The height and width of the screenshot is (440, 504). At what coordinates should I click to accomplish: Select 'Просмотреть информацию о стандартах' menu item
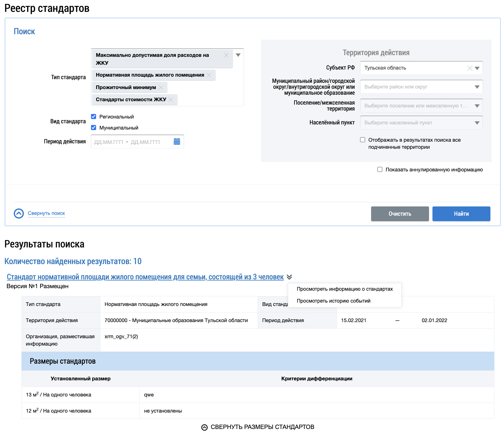(344, 289)
